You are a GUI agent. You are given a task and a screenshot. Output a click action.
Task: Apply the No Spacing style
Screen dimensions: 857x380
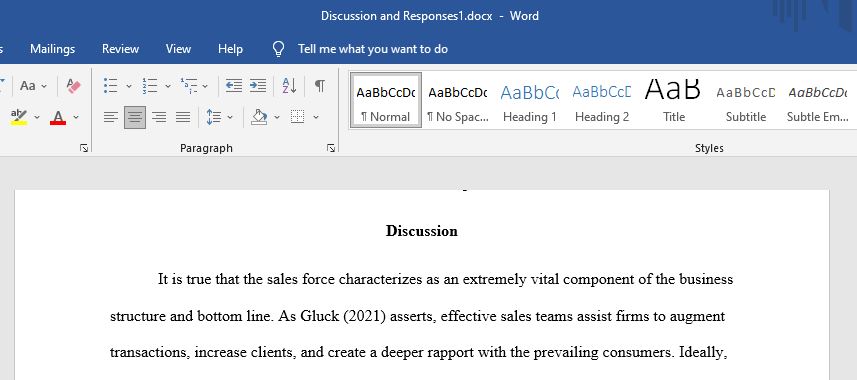coord(457,101)
